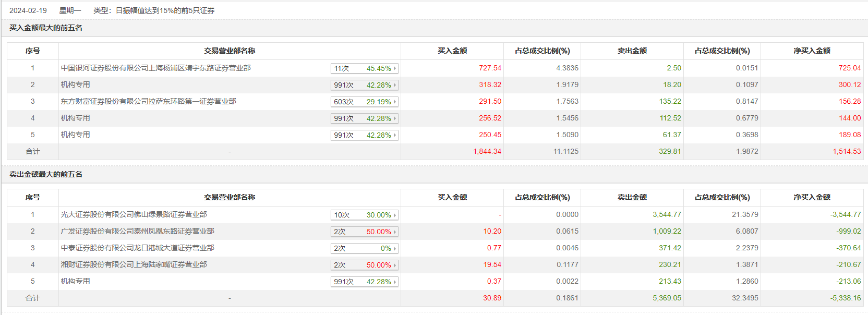Expand the "603次 29.19%" statistics box
The width and height of the screenshot is (868, 315).
pyautogui.click(x=364, y=102)
